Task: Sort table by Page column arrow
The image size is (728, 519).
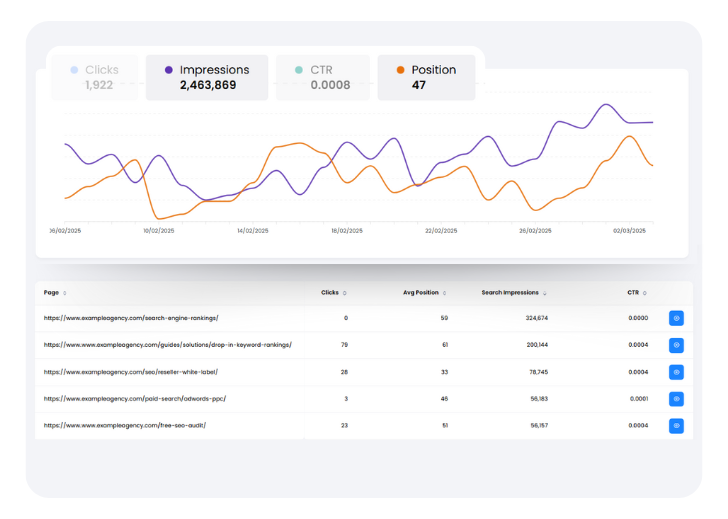Action: pyautogui.click(x=65, y=293)
